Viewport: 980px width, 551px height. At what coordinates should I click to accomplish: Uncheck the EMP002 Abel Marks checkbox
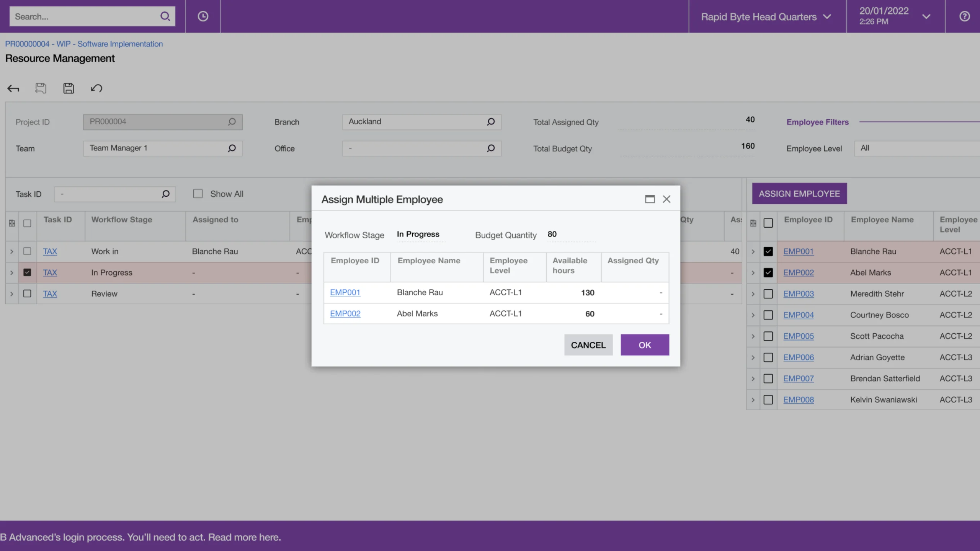tap(768, 272)
